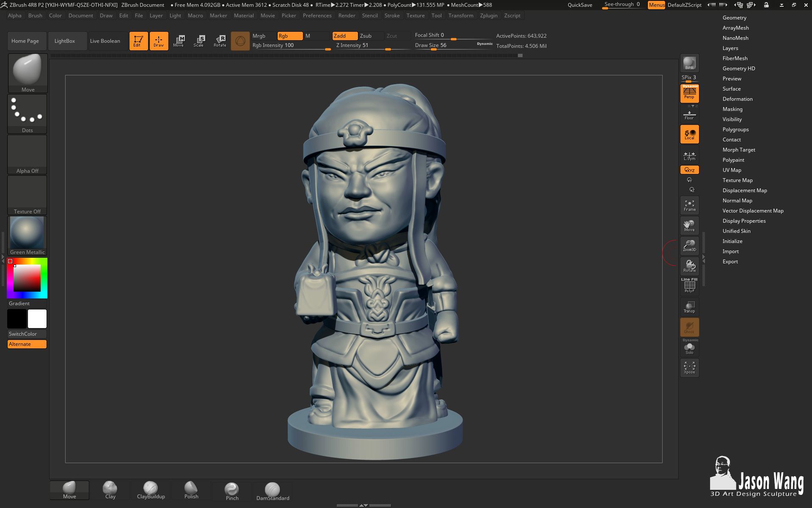Click the BPR render icon

(689, 63)
